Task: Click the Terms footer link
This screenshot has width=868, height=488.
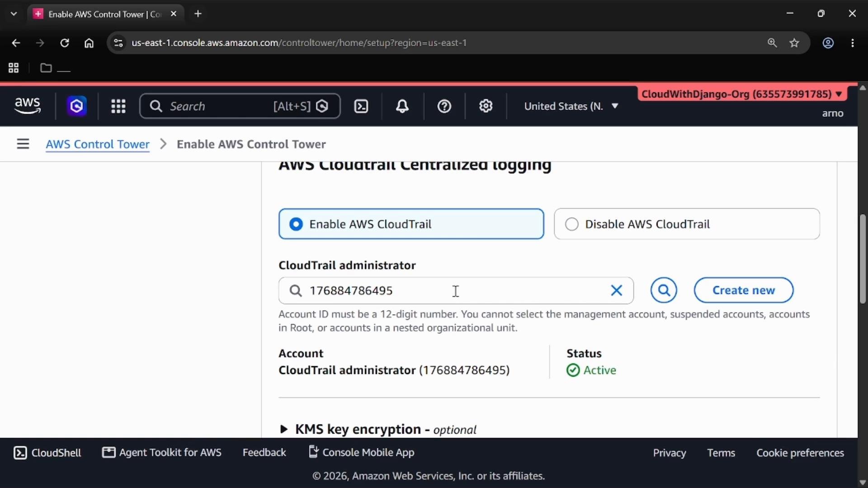Action: [721, 453]
